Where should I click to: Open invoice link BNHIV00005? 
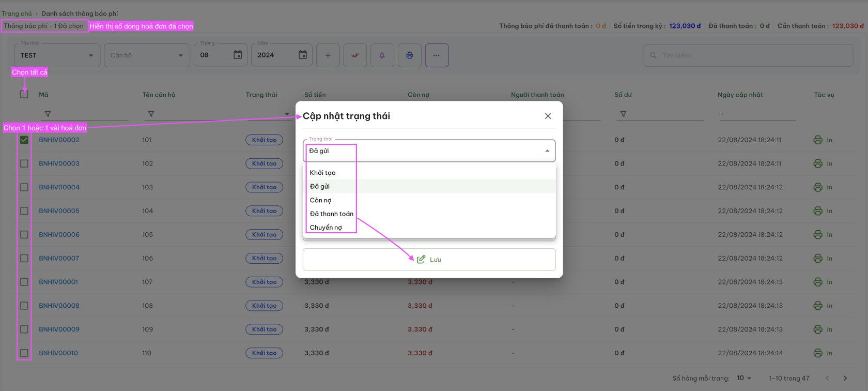point(59,211)
